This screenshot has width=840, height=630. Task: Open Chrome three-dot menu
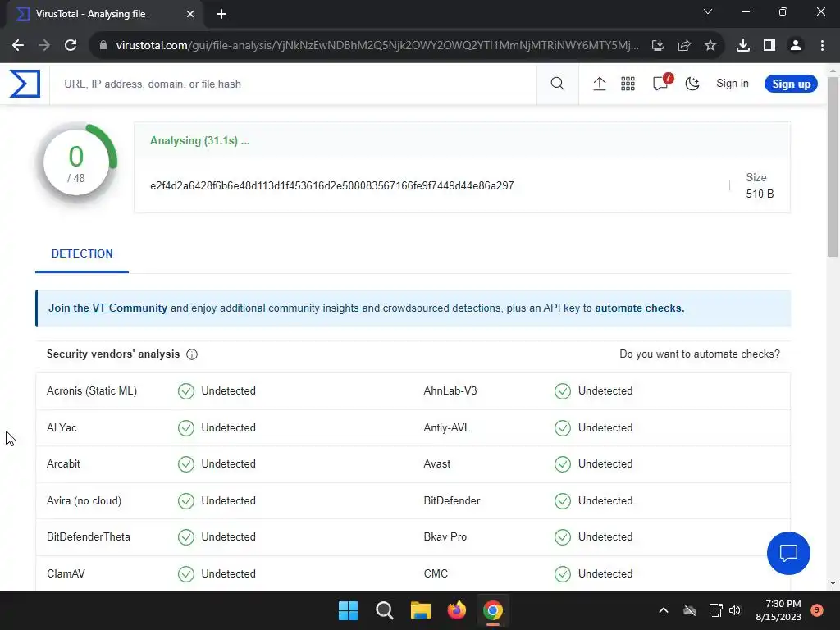pyautogui.click(x=822, y=46)
